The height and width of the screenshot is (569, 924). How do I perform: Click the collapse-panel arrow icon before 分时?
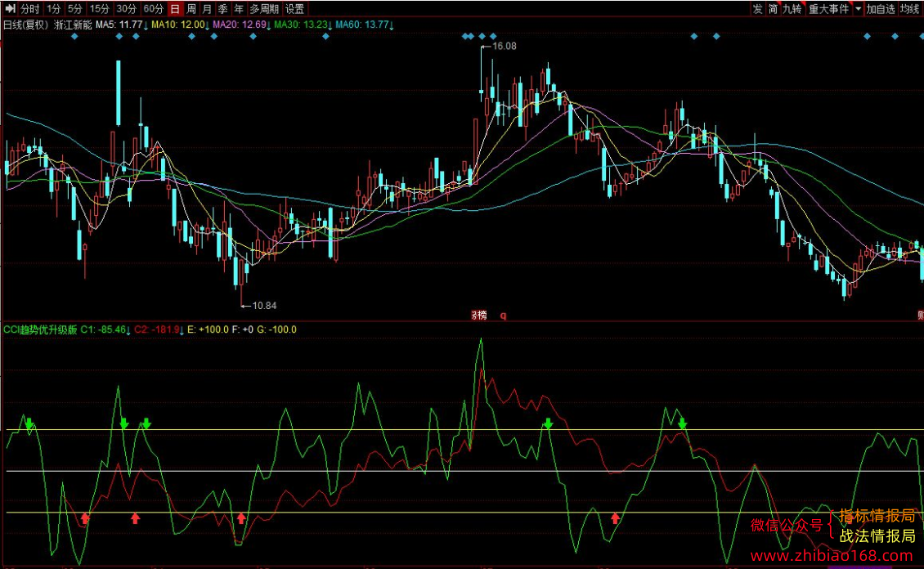(10, 8)
